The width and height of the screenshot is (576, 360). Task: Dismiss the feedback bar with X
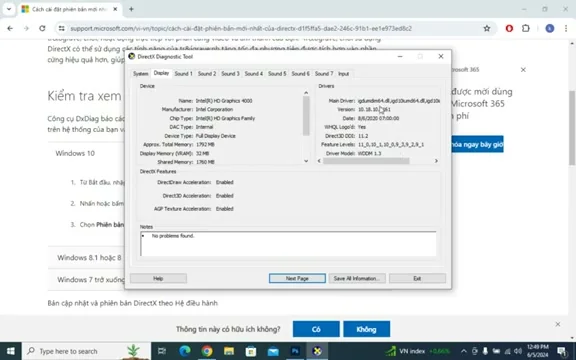(x=558, y=324)
